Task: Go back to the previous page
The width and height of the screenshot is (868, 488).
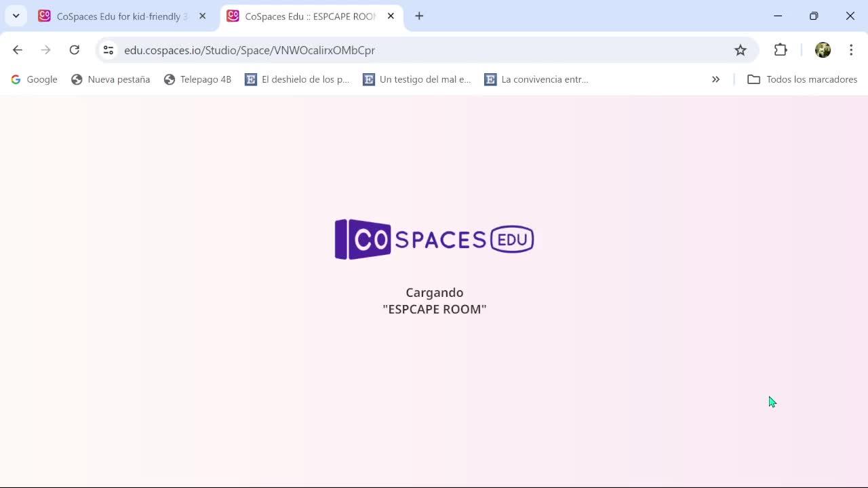Action: [x=18, y=50]
